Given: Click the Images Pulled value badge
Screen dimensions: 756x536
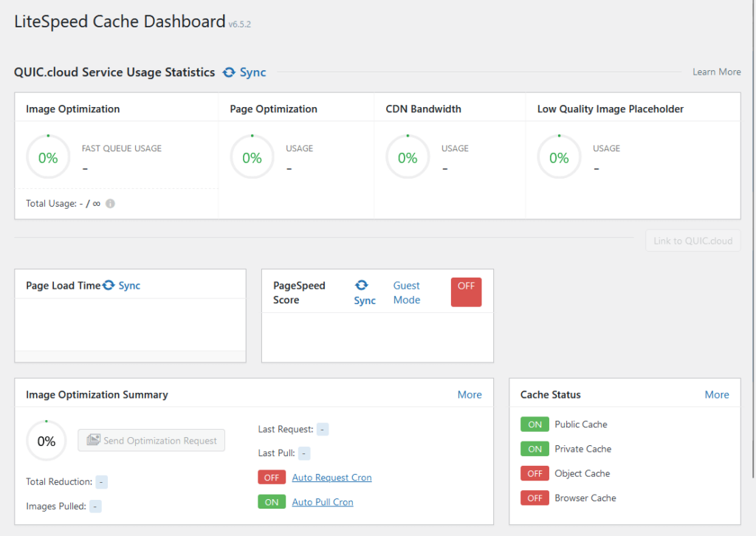Looking at the screenshot, I should tap(95, 506).
